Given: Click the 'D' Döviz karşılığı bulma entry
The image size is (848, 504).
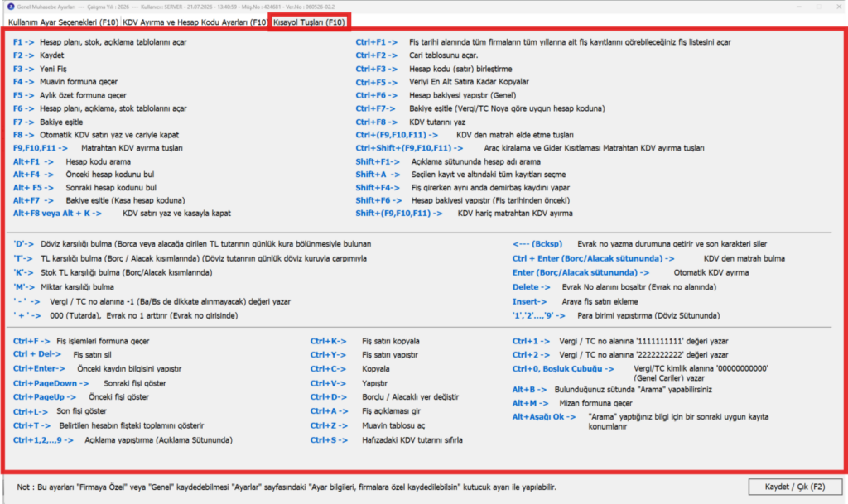Looking at the screenshot, I should click(192, 244).
